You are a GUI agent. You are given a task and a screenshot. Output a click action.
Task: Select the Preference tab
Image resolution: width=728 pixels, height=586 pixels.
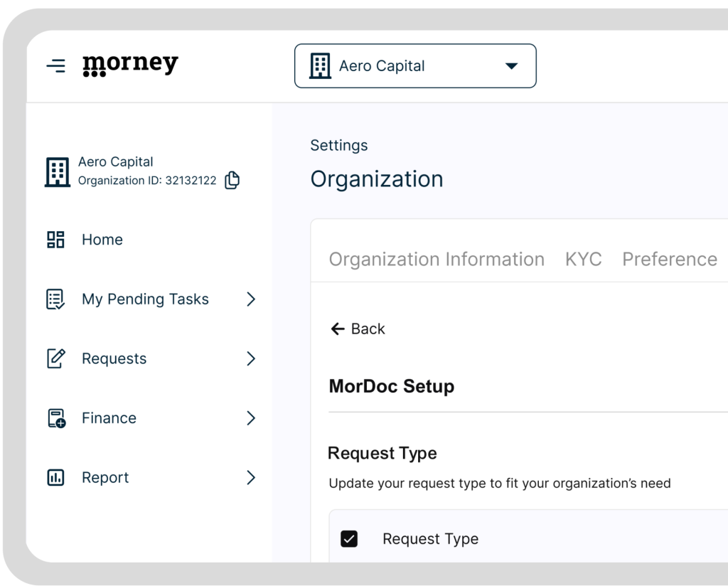click(669, 260)
